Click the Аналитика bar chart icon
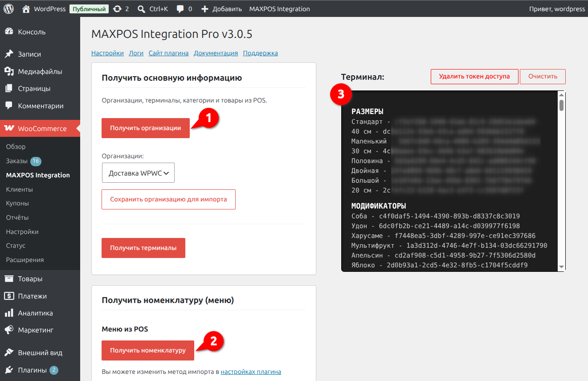This screenshot has width=588, height=381. 9,313
